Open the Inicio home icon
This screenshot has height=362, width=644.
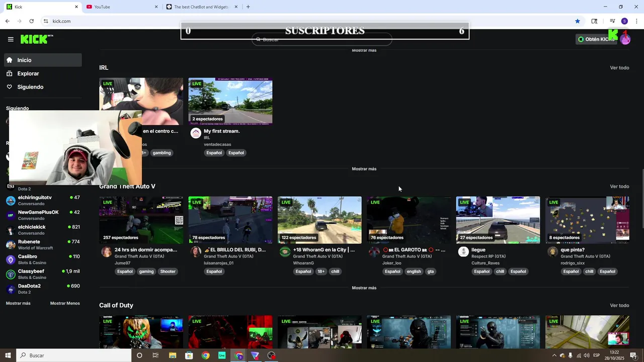tap(10, 60)
